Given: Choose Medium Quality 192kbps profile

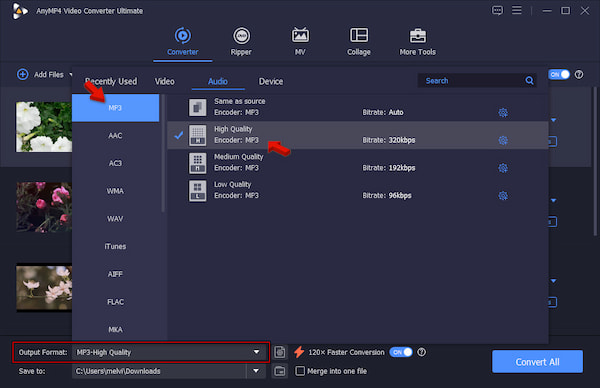Looking at the screenshot, I should pyautogui.click(x=357, y=163).
